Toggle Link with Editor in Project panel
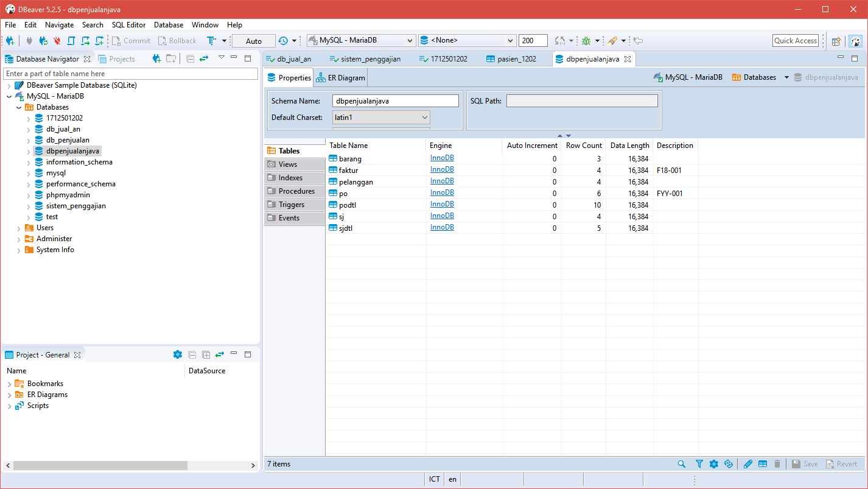 [220, 354]
